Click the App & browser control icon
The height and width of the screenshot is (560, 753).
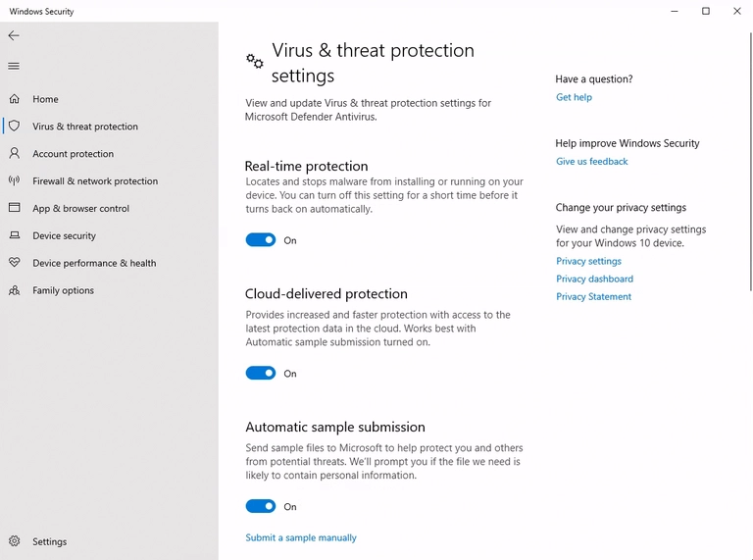coord(14,208)
